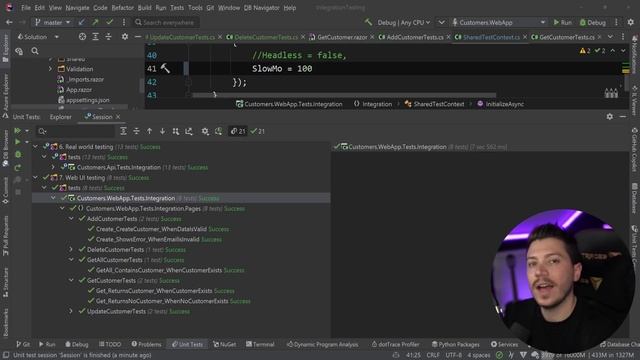Open the Debug | Any CPU configuration dropdown
The width and height of the screenshot is (640, 360).
pos(403,22)
